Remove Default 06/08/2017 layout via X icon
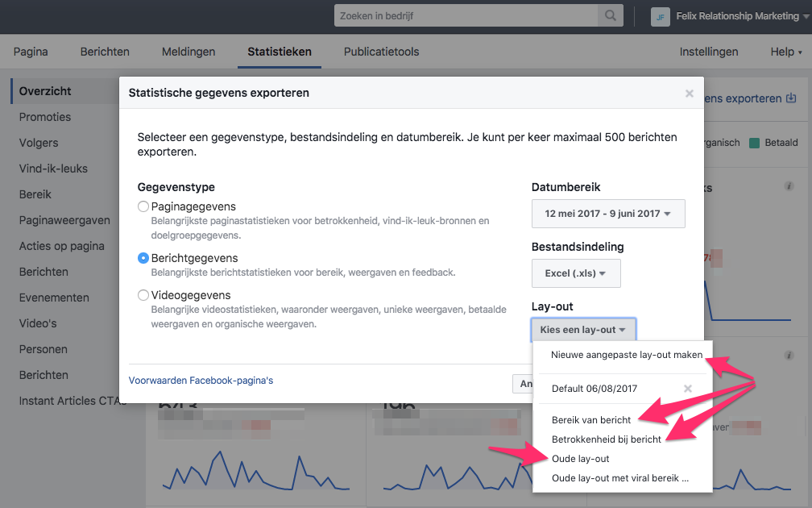 [x=687, y=389]
